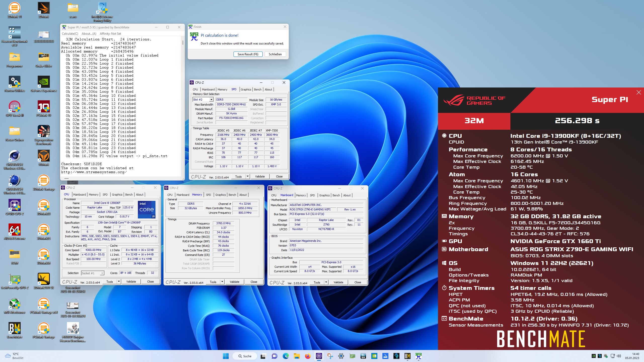Click Save Result (F6) button
Screen dimensions: 644x362
coord(248,54)
